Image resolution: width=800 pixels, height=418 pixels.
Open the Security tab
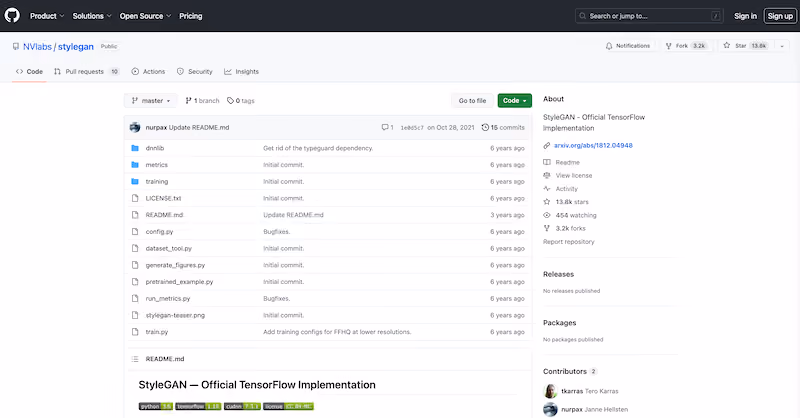(x=194, y=71)
